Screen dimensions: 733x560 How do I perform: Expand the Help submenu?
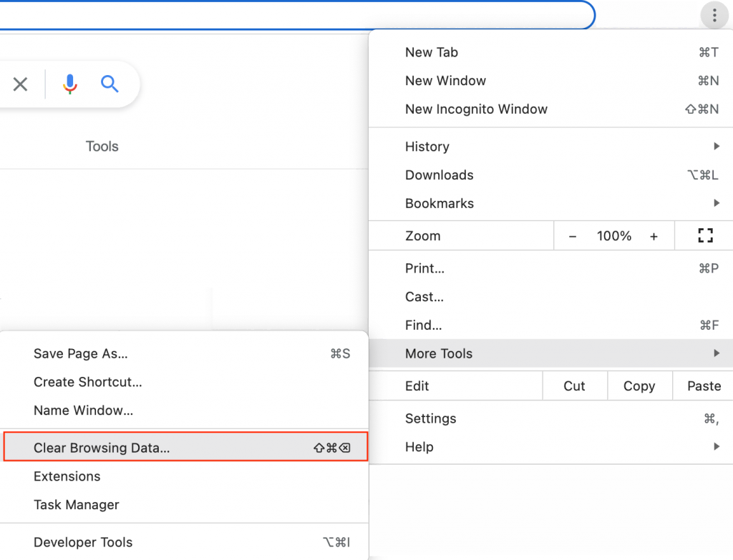click(x=419, y=447)
